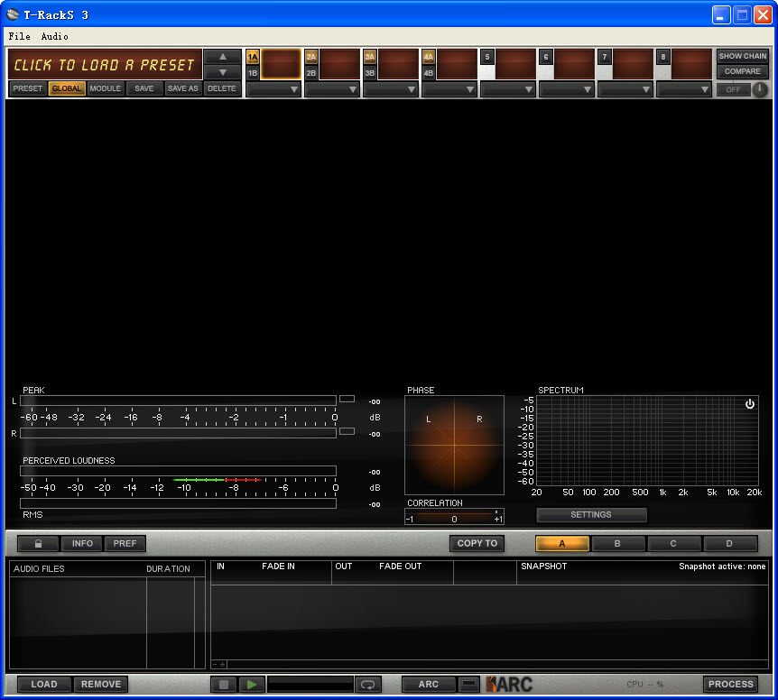The width and height of the screenshot is (778, 700).
Task: Click the small button beside ARC
Action: tap(468, 685)
